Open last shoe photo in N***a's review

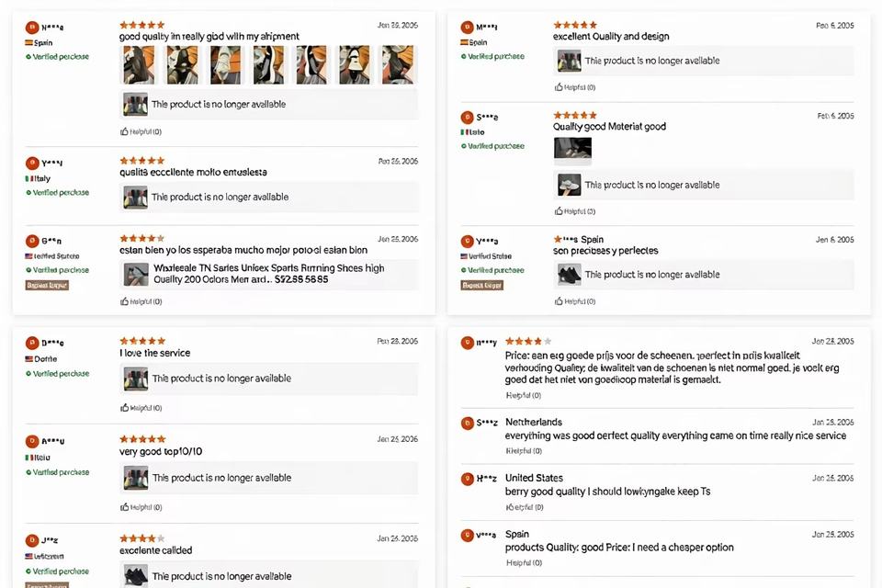pos(398,64)
